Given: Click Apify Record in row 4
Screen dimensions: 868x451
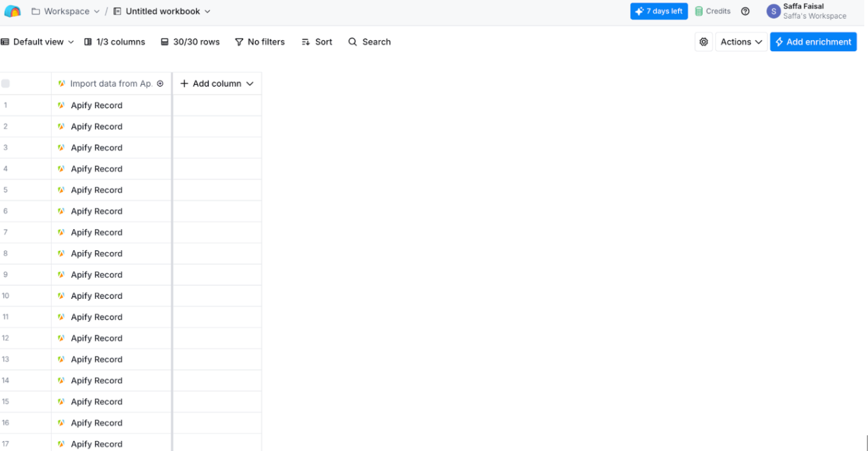Looking at the screenshot, I should pyautogui.click(x=96, y=169).
